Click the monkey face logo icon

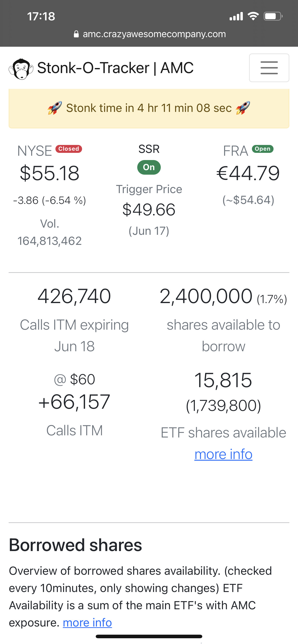[x=21, y=69]
